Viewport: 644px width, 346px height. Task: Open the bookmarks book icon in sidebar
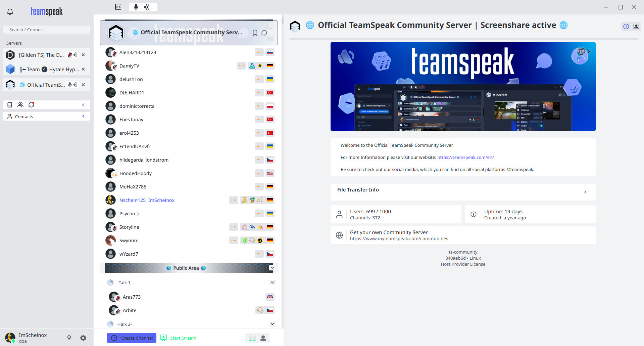[10, 105]
